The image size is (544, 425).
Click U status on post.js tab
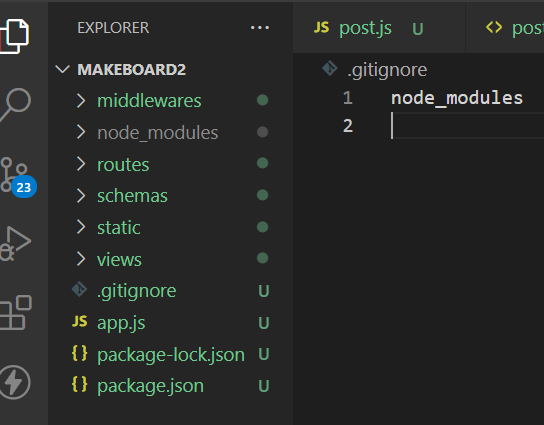tap(418, 29)
